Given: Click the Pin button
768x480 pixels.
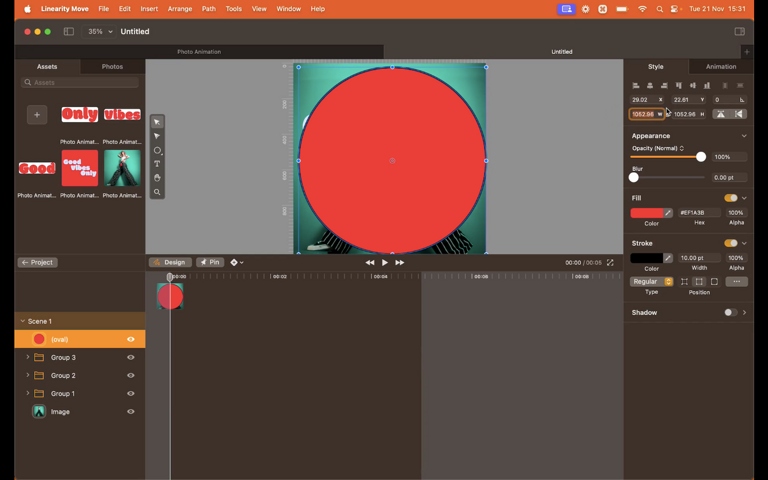Looking at the screenshot, I should point(210,263).
